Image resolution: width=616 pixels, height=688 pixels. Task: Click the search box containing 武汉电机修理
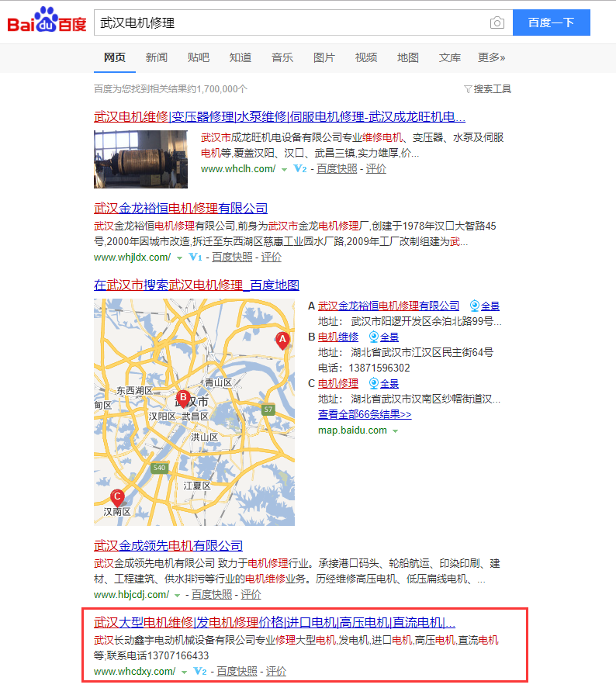tap(291, 23)
